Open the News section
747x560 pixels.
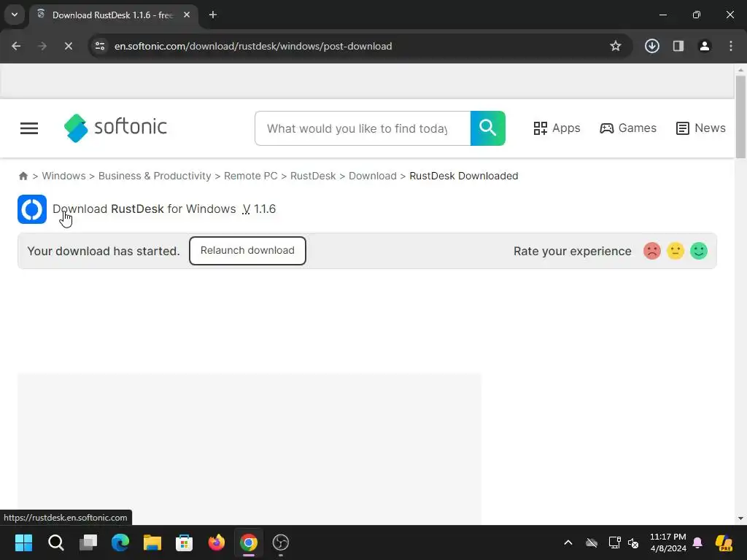(701, 128)
